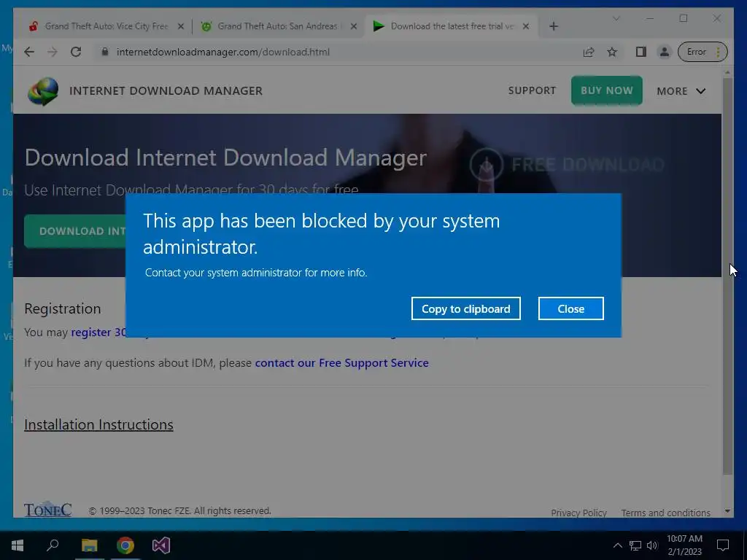
Task: Click the address bar URL
Action: (x=223, y=52)
